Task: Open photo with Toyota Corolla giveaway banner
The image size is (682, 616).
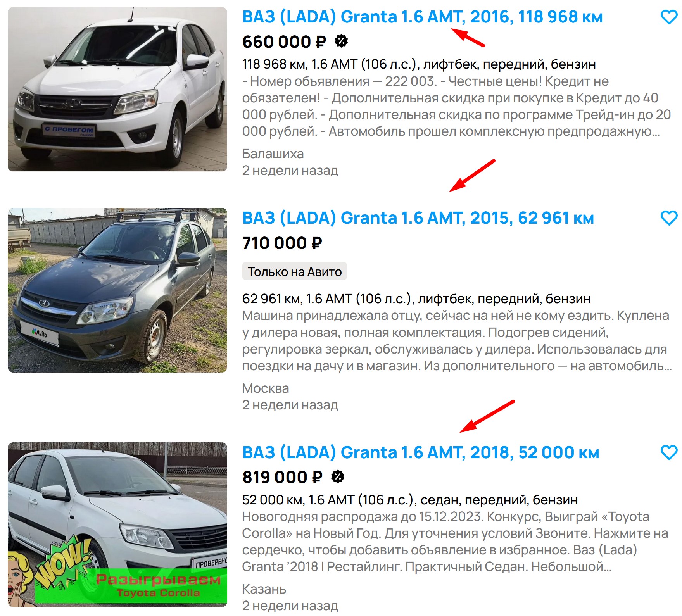Action: click(x=117, y=525)
